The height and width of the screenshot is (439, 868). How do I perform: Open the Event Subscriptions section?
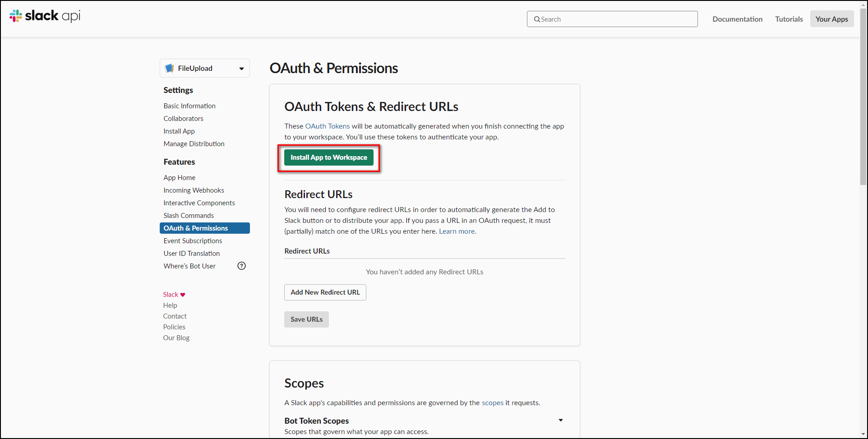coord(193,240)
